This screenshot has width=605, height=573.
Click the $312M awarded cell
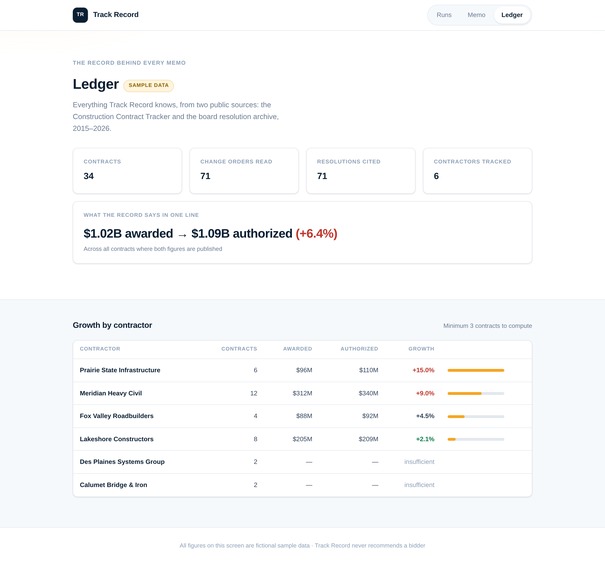302,394
